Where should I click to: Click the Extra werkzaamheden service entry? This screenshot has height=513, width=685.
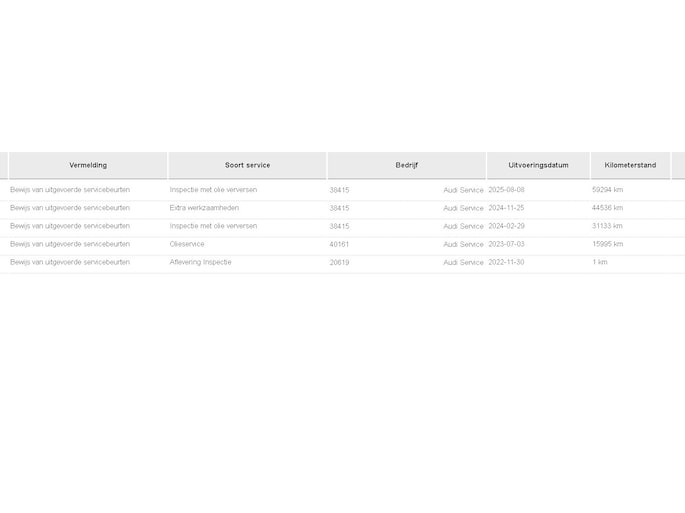(x=204, y=208)
